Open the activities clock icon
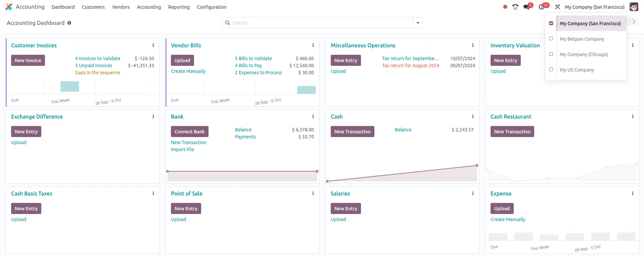Viewport: 644px width, 256px height. click(x=541, y=7)
